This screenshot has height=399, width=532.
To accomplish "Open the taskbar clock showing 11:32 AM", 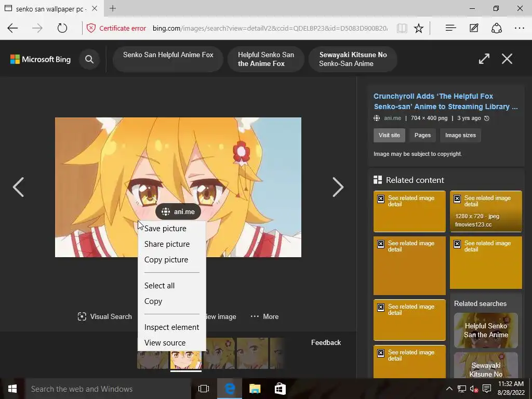I will (511, 389).
